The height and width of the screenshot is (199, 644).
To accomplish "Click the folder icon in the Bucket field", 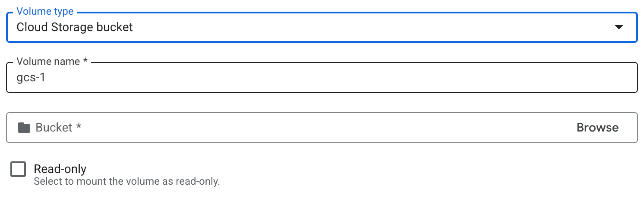I will 24,128.
